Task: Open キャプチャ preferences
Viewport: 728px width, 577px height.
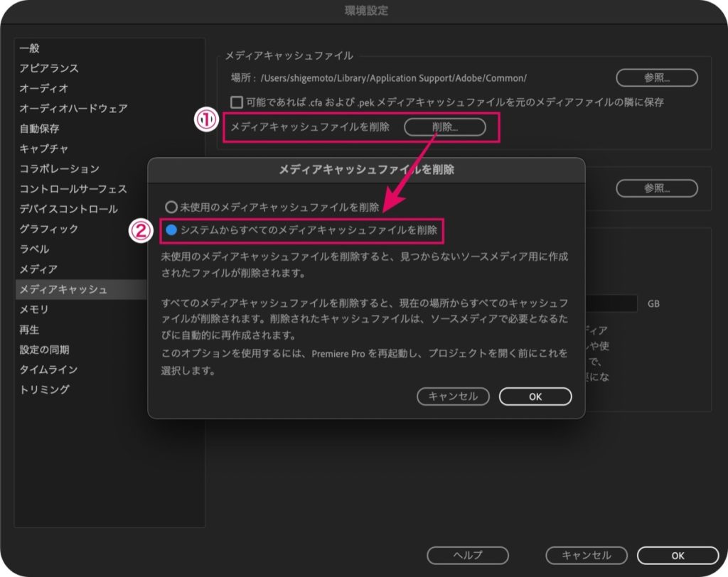Action: coord(43,149)
